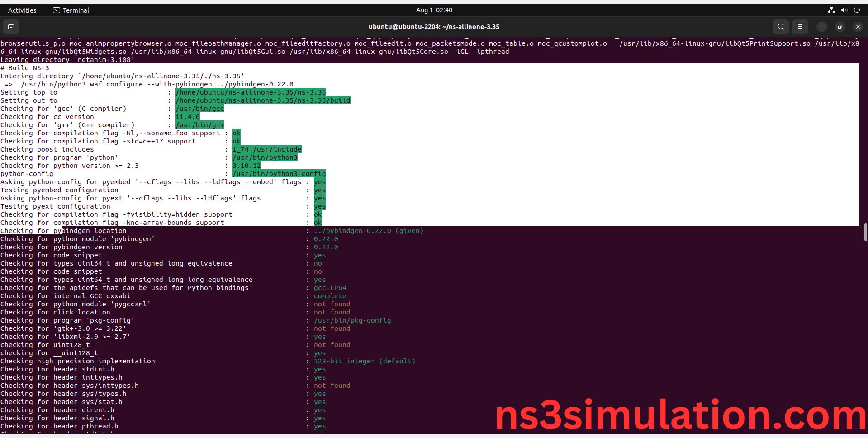Click the window title ubuntu@ubuntu-2204

(x=433, y=27)
